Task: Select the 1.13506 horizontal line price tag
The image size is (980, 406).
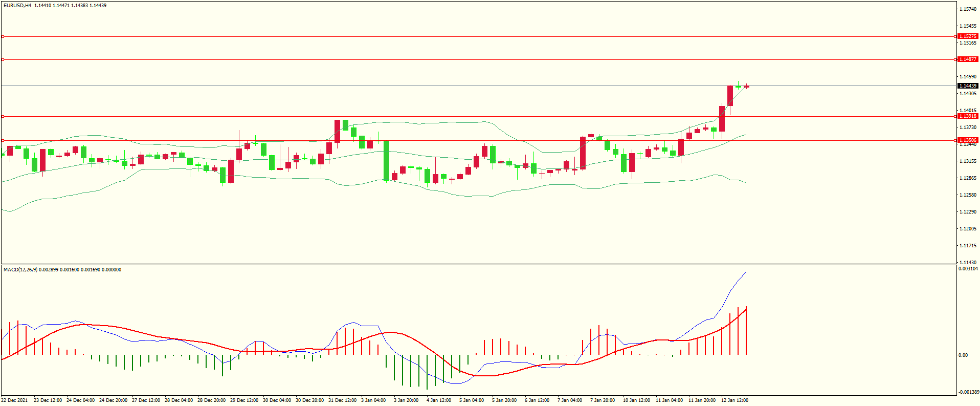Action: point(968,140)
